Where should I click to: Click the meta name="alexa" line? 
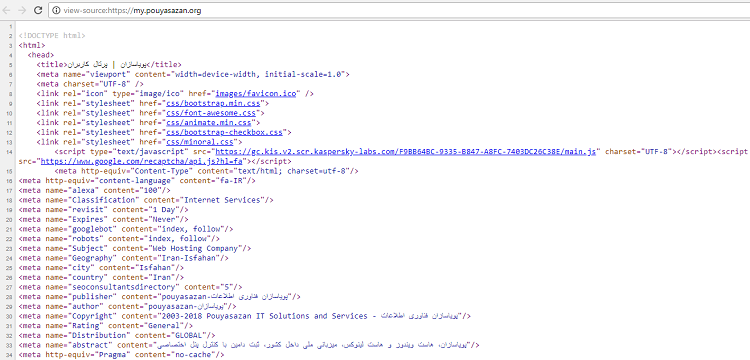(95, 190)
